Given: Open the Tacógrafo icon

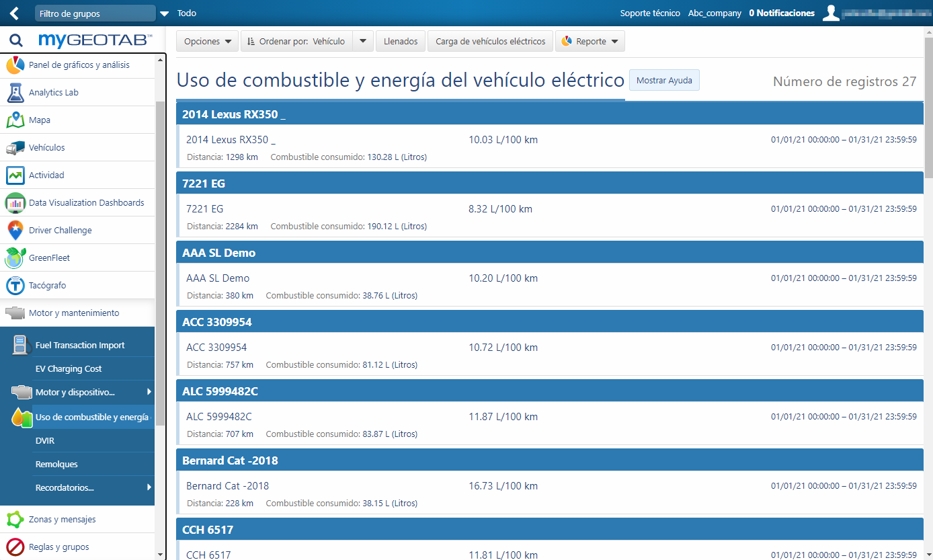Looking at the screenshot, I should pos(15,286).
